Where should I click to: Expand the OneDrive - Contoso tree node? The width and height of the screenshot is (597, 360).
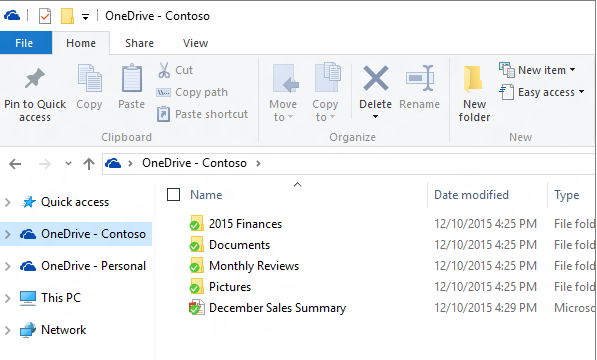tap(8, 234)
